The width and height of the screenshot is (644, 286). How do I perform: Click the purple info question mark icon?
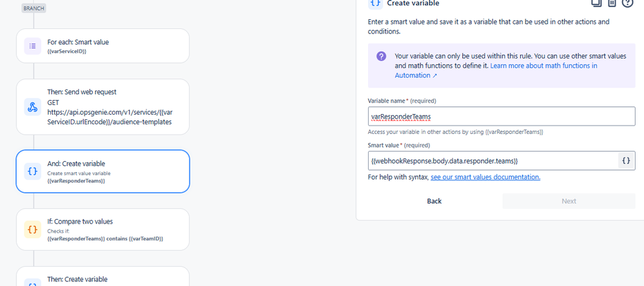tap(381, 56)
